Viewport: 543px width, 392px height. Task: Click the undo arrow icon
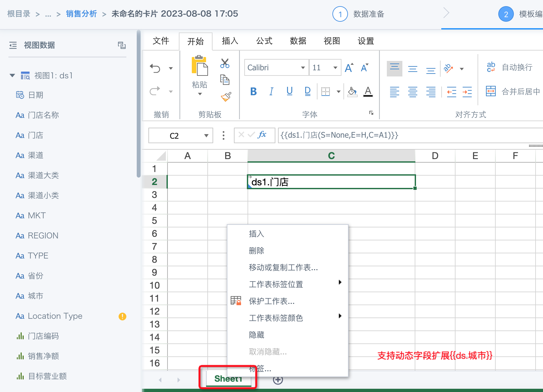[x=155, y=68]
